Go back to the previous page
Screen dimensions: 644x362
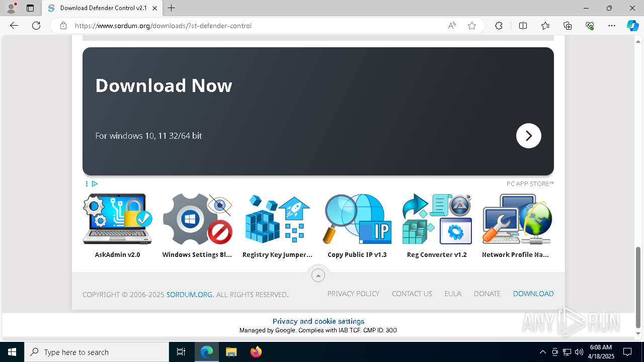coord(14,26)
